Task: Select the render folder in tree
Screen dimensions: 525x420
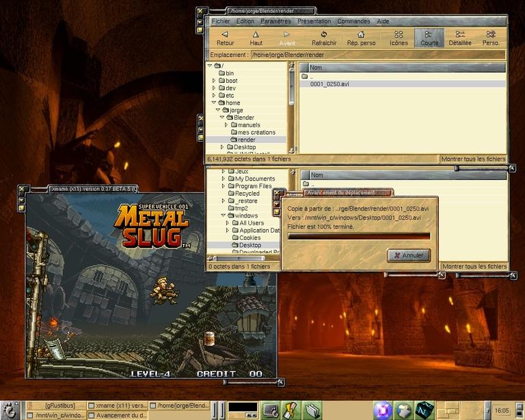Action: pyautogui.click(x=243, y=140)
